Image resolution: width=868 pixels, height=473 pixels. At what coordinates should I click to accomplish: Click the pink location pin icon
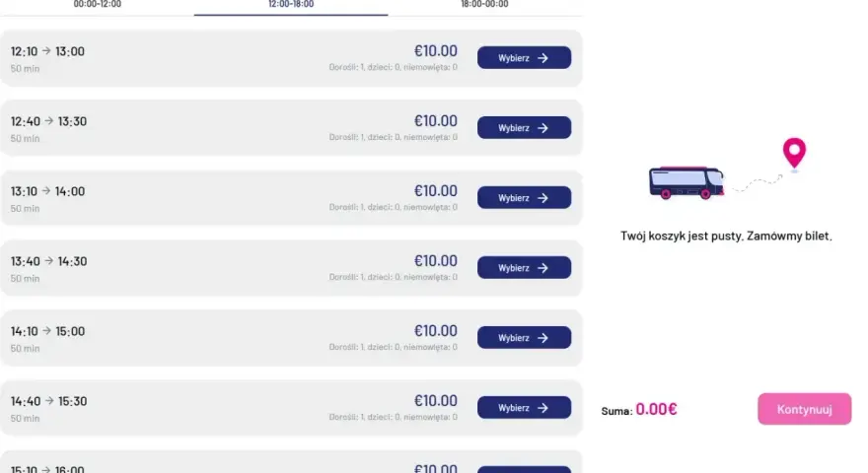(794, 154)
